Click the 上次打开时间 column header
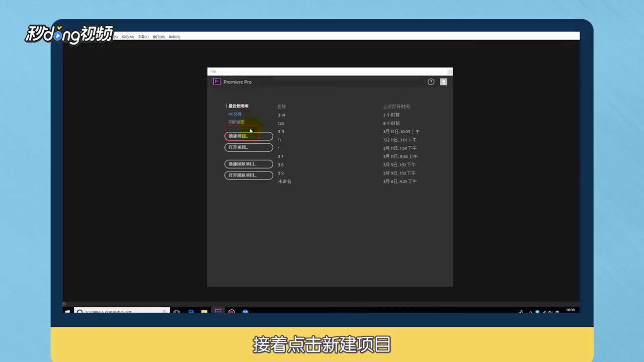Screen dimensions: 644x362 coord(396,107)
